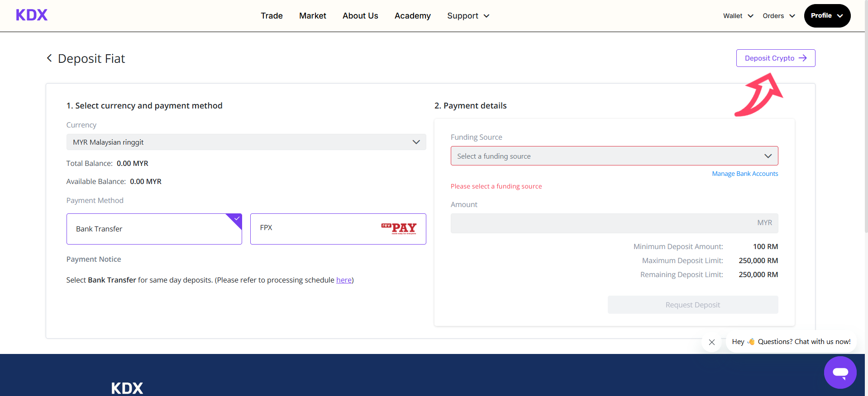This screenshot has height=396, width=868.
Task: Click the revPAY logo in FPX option
Action: pyautogui.click(x=399, y=228)
